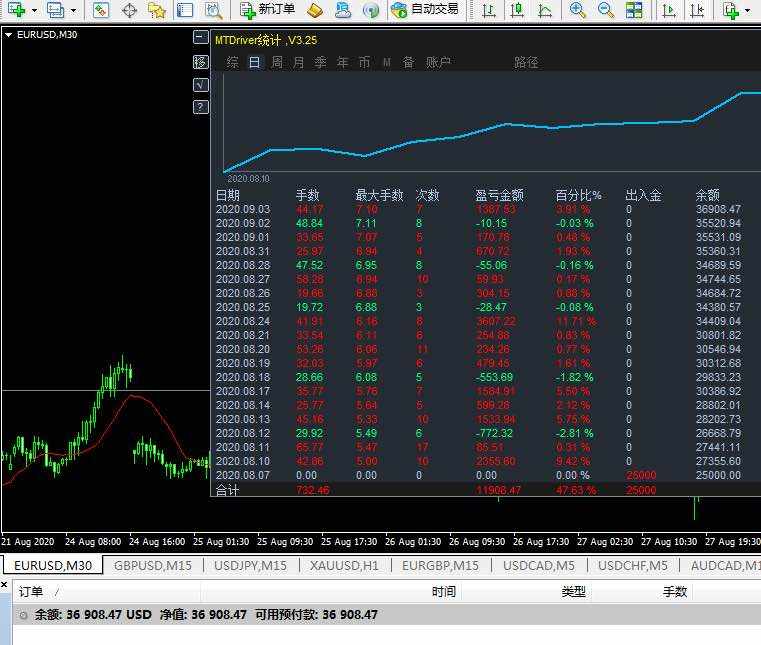
Task: Click the 路径 path label
Action: [x=526, y=62]
